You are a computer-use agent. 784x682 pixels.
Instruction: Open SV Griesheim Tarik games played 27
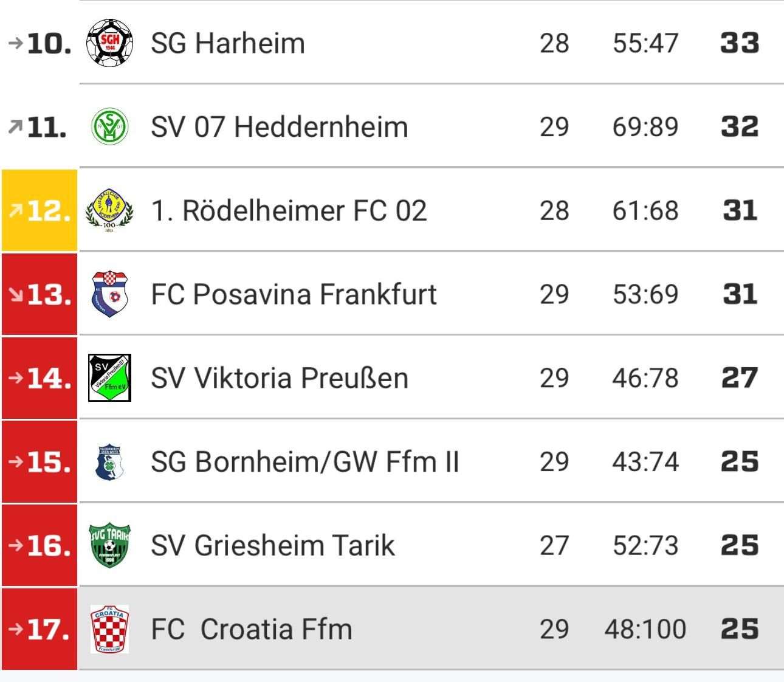coord(554,546)
